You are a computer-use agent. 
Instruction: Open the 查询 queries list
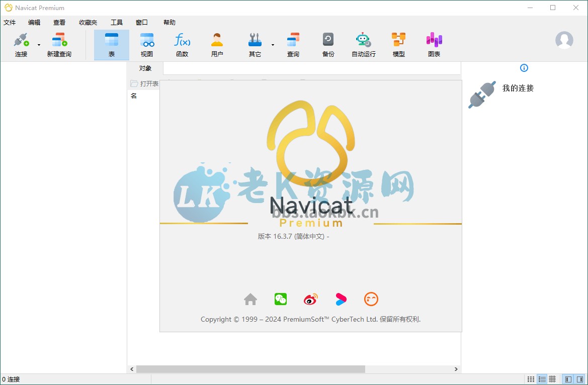click(293, 45)
